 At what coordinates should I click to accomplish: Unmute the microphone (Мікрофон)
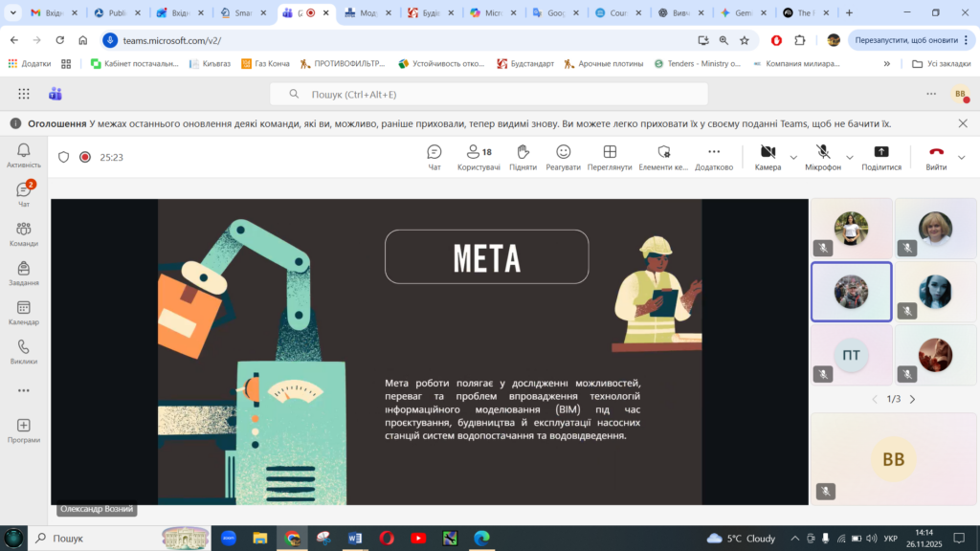(822, 156)
